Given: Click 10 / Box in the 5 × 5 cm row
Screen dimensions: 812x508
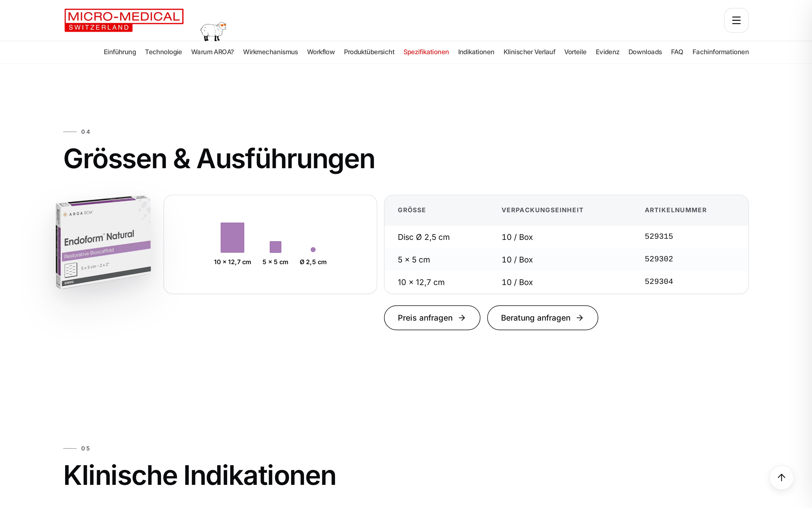Looking at the screenshot, I should [517, 260].
